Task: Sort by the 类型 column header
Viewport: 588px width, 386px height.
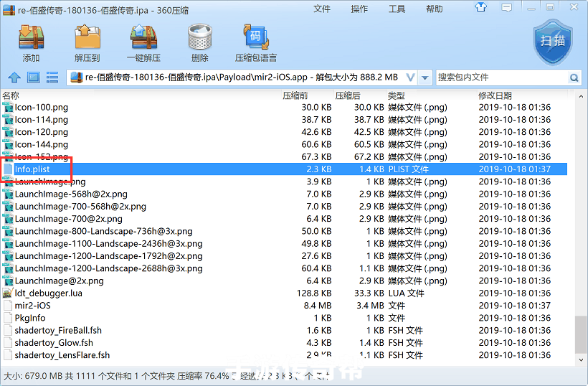Action: 396,95
